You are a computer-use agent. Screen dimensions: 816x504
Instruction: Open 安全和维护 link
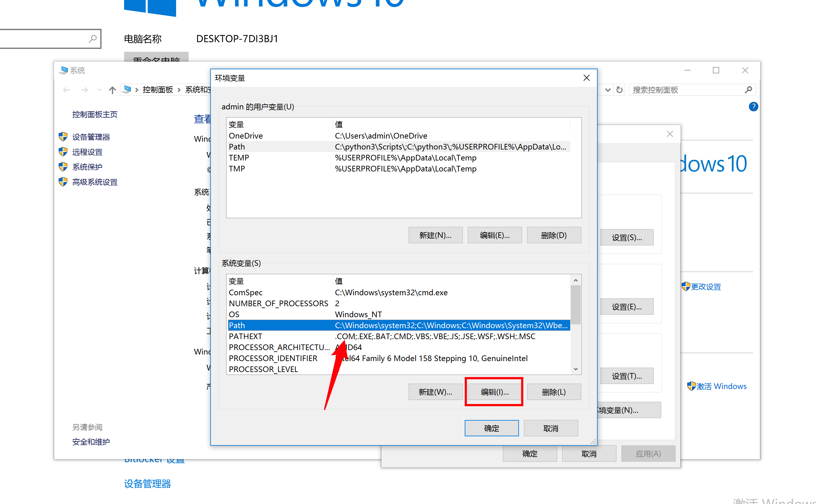click(91, 442)
